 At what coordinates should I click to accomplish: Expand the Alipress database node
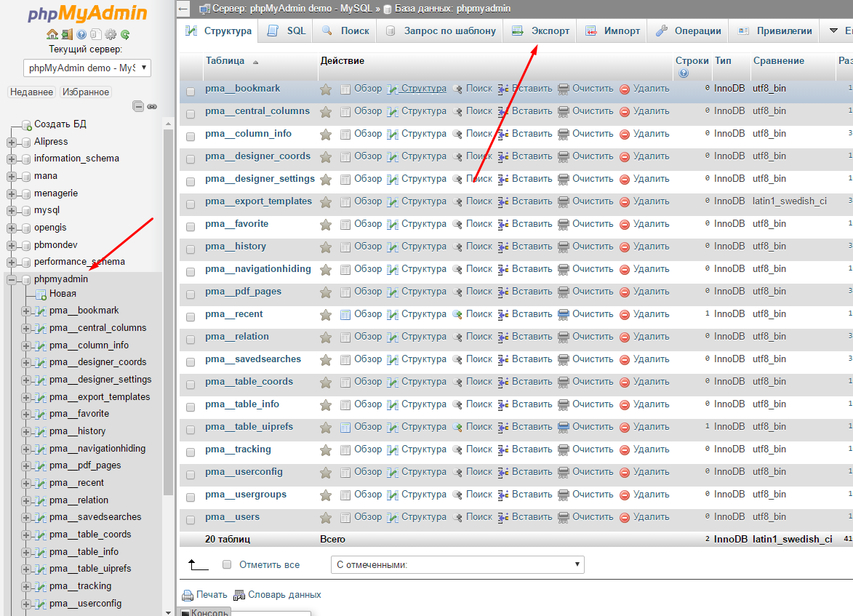(x=12, y=142)
